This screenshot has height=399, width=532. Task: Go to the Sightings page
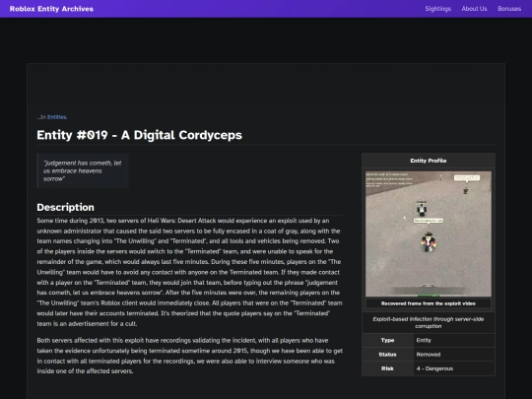[x=438, y=9]
